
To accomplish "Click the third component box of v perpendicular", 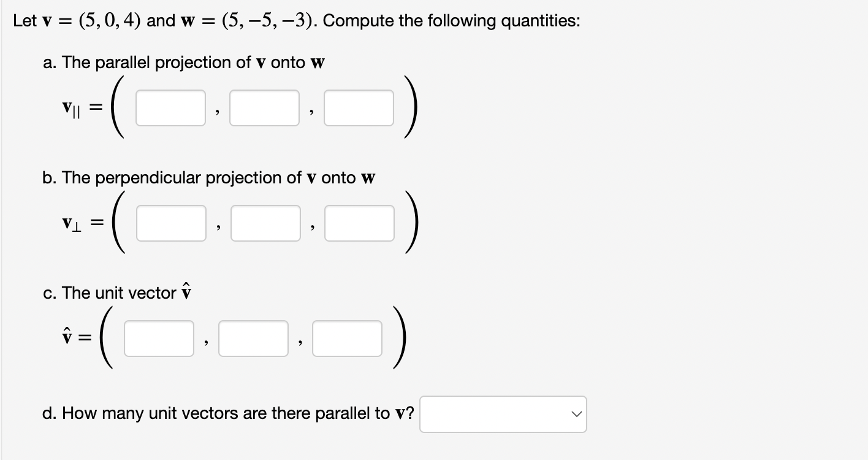I will [360, 223].
